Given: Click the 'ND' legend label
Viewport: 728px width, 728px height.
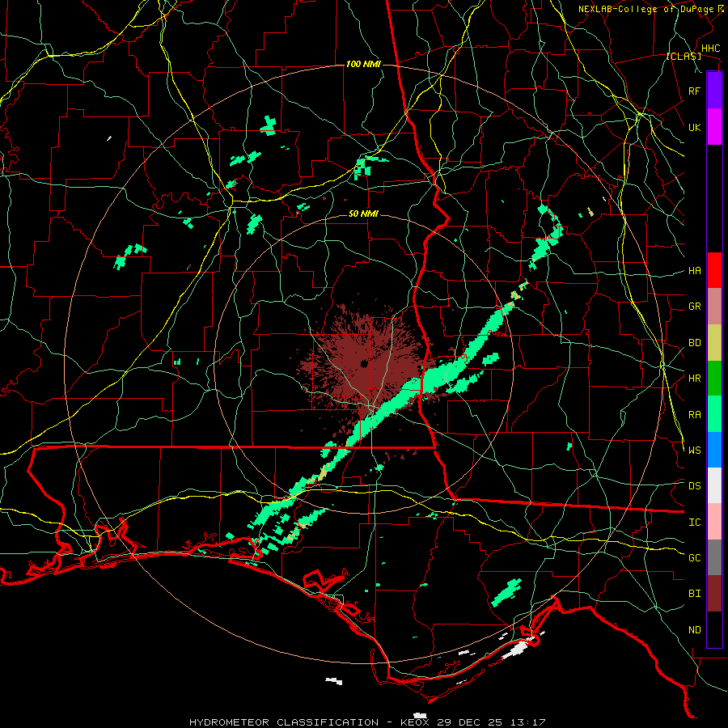Looking at the screenshot, I should 694,630.
